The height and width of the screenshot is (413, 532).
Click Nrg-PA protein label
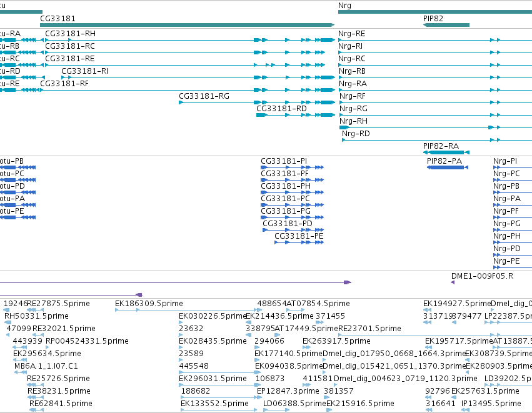click(x=506, y=199)
